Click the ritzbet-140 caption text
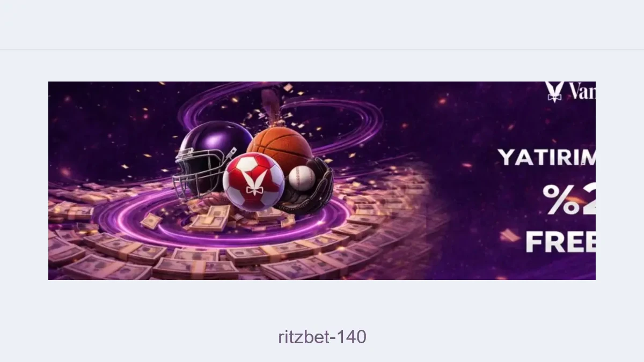 [322, 337]
